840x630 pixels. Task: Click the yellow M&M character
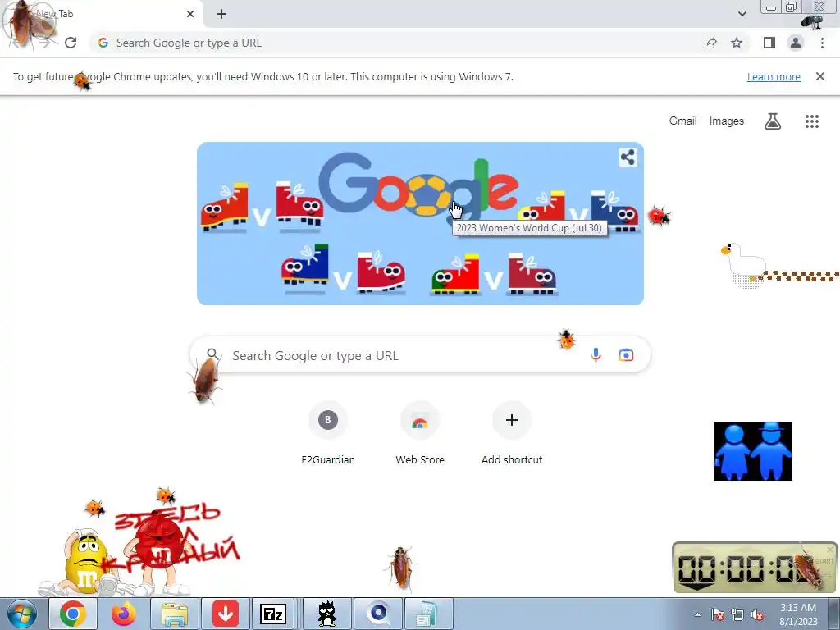point(85,563)
